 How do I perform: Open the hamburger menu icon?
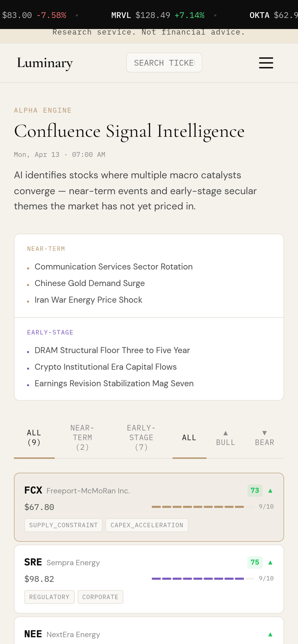coord(266,63)
